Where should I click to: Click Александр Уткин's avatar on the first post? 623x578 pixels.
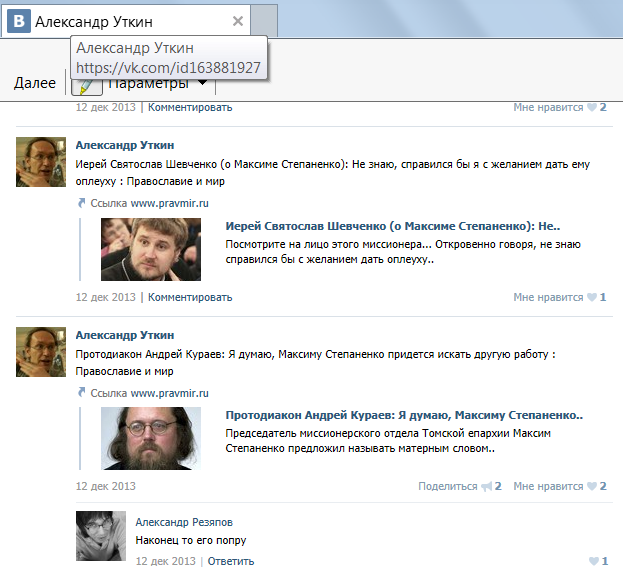click(41, 162)
